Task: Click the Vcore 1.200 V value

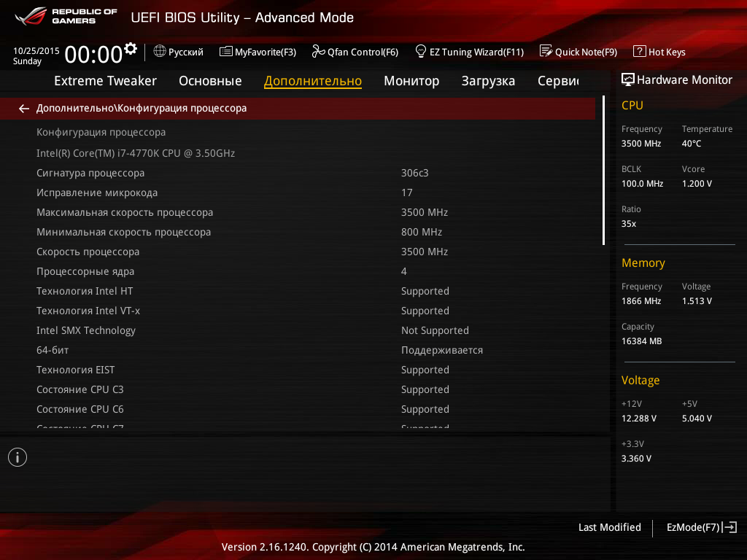Action: [697, 183]
